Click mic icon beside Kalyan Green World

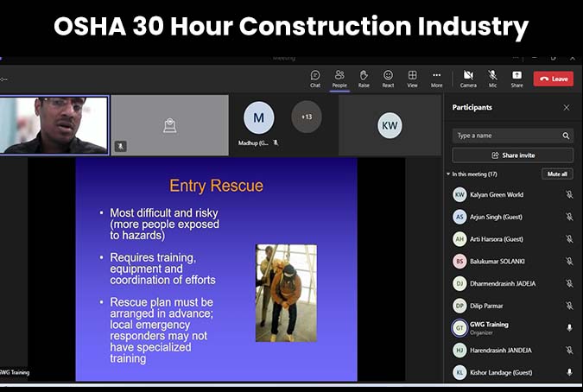(569, 195)
